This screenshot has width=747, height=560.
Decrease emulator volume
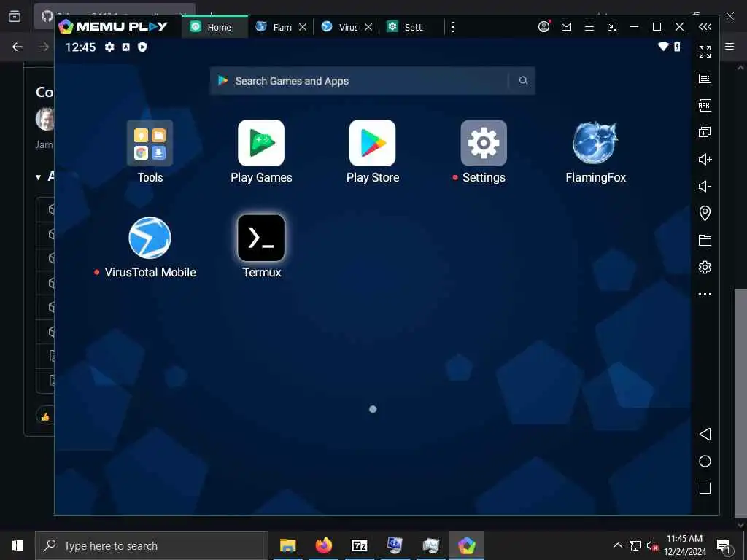705,186
